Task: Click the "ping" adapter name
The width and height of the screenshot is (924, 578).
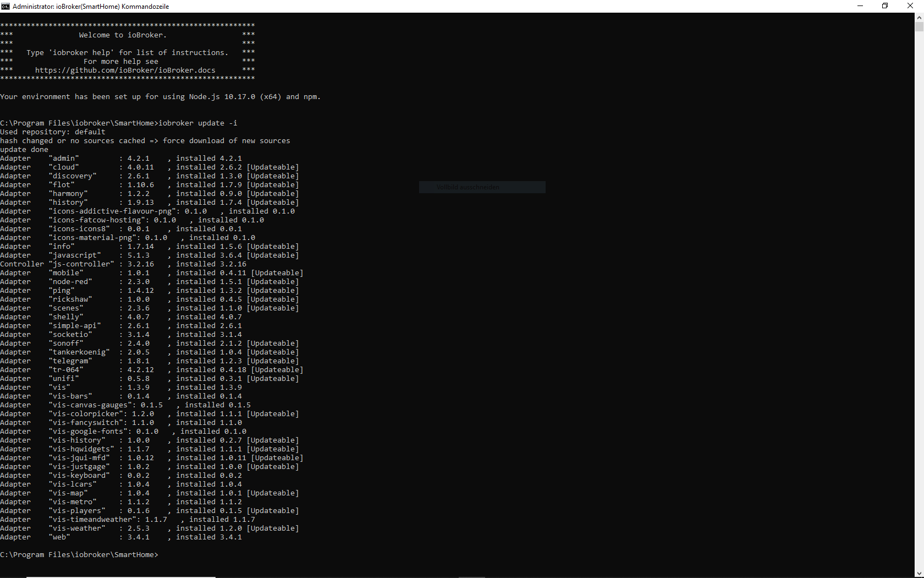Action: tap(62, 291)
